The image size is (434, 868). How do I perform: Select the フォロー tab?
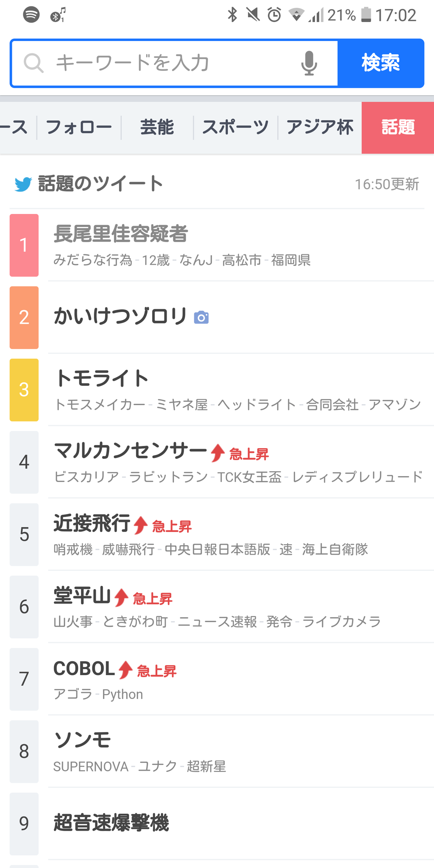pos(79,128)
